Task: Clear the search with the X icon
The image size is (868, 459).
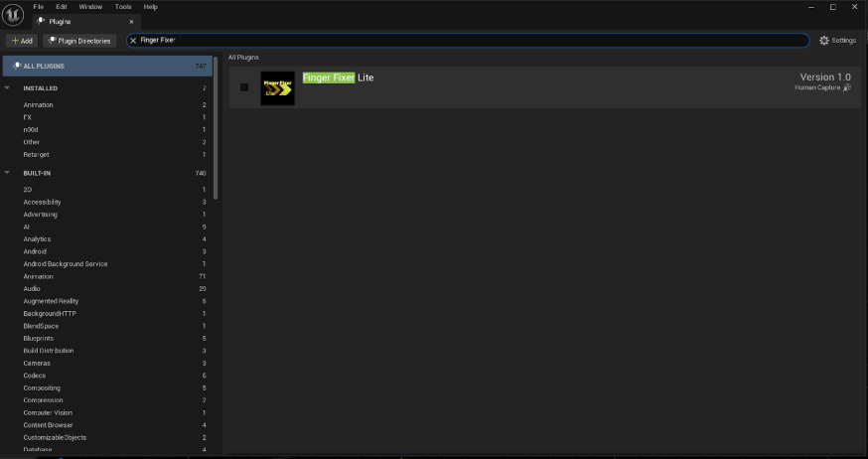Action: 133,41
